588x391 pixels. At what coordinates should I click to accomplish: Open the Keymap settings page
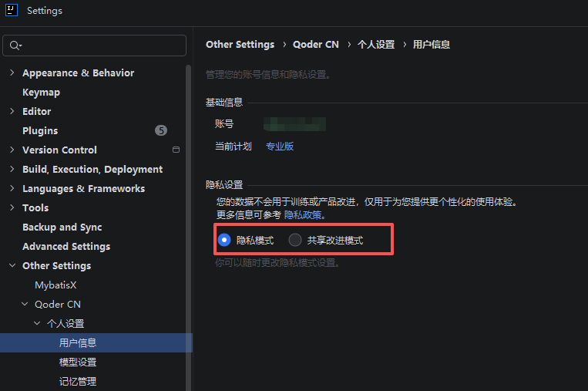(42, 93)
